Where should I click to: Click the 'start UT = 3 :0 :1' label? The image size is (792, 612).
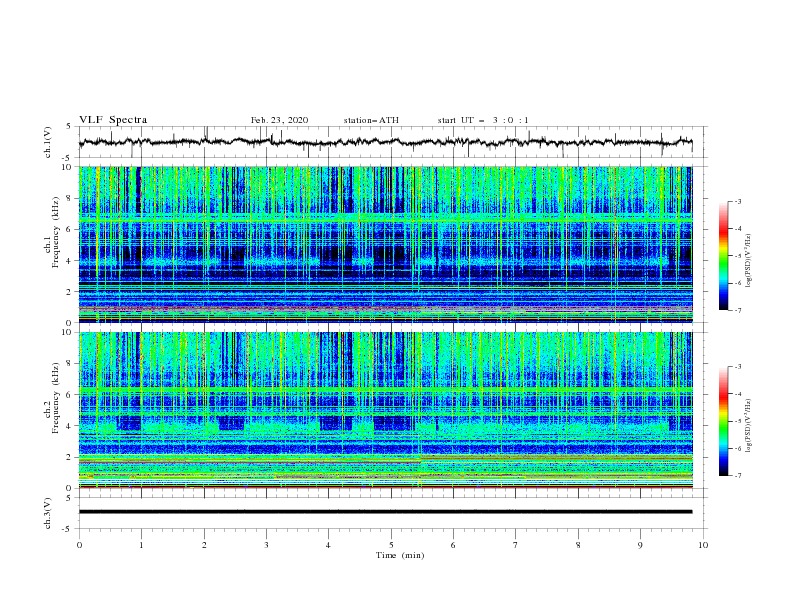click(483, 120)
